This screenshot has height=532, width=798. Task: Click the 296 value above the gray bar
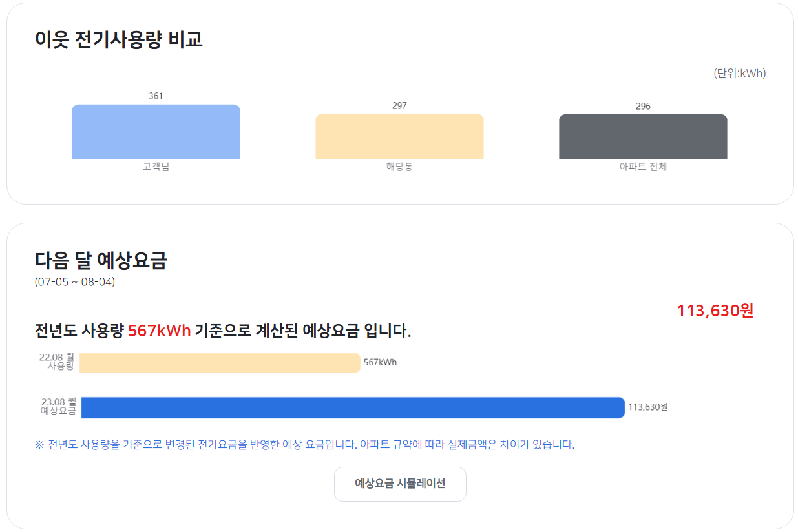[643, 105]
